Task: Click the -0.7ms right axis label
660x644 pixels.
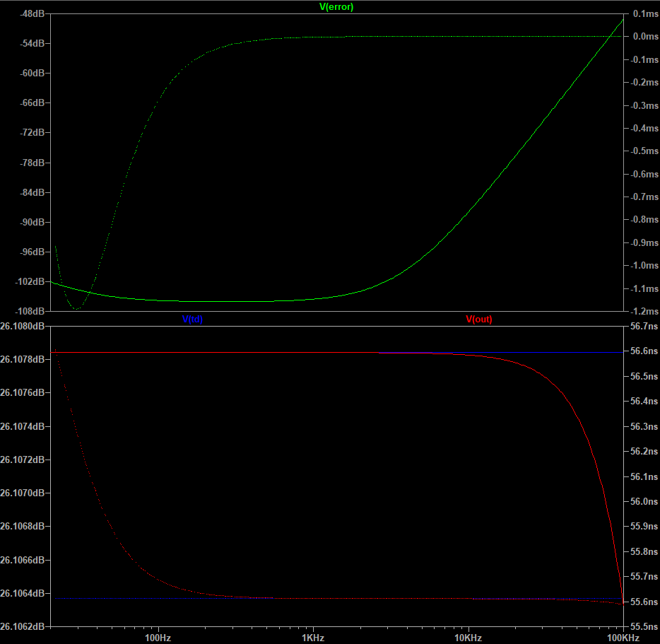Action: [x=644, y=197]
